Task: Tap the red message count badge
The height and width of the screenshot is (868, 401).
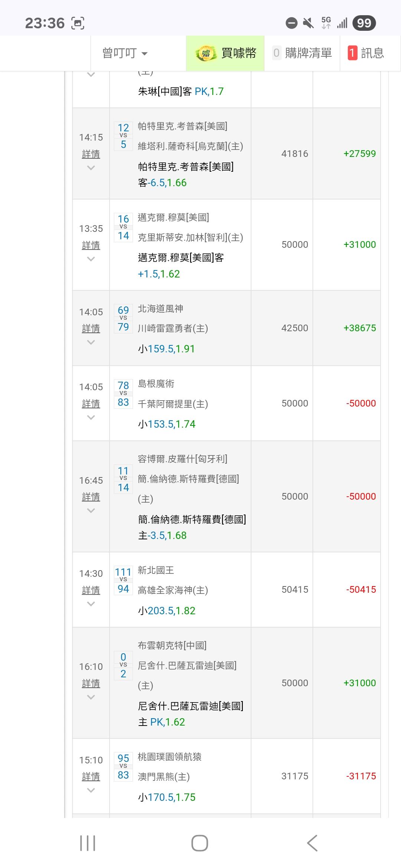Action: click(x=352, y=53)
